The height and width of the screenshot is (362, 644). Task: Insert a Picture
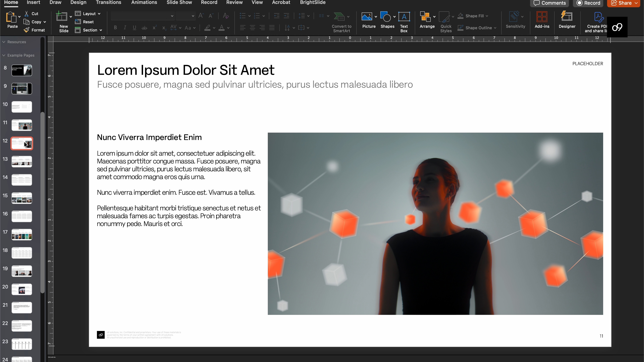click(367, 16)
